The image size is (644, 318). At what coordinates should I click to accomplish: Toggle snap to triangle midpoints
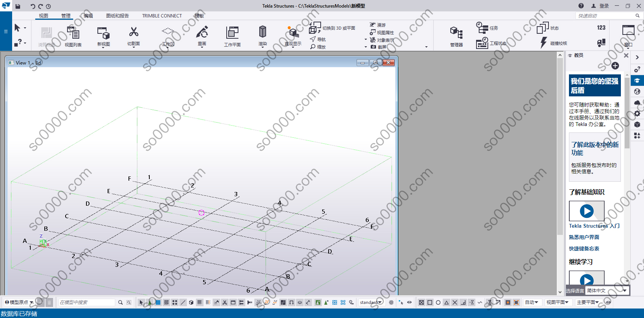(447, 302)
